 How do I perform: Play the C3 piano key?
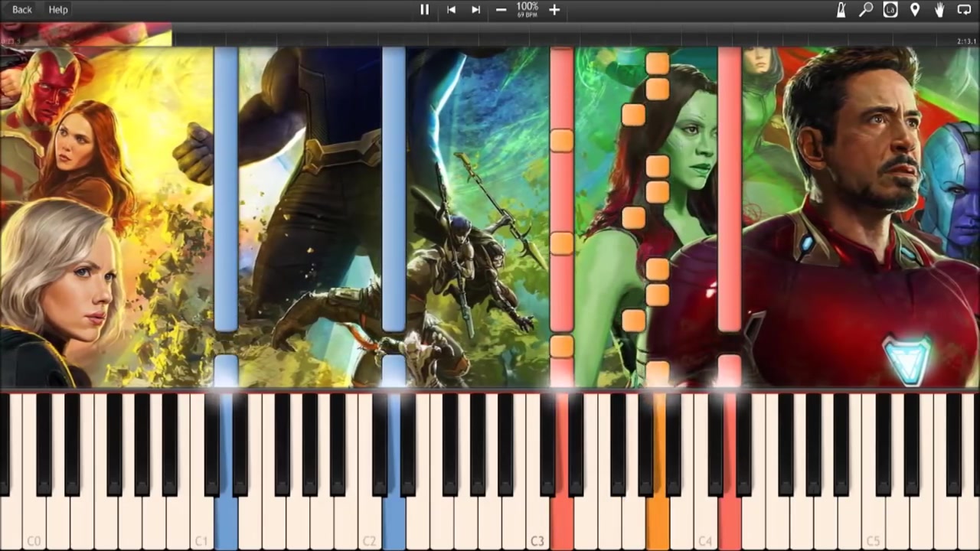point(537,473)
